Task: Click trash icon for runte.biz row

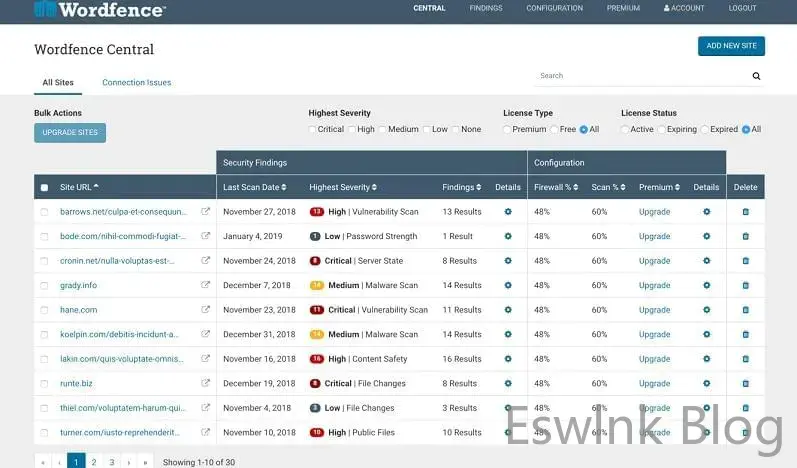Action: [x=745, y=383]
